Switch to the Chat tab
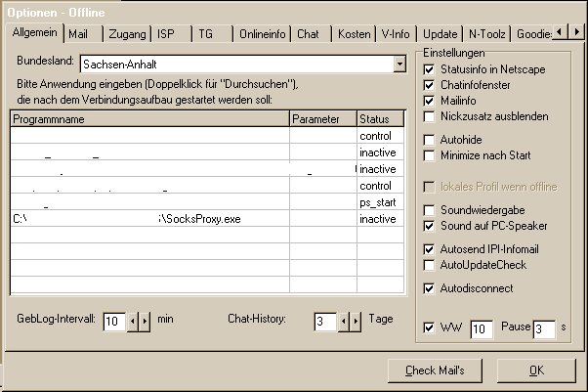The image size is (588, 392). coord(312,34)
